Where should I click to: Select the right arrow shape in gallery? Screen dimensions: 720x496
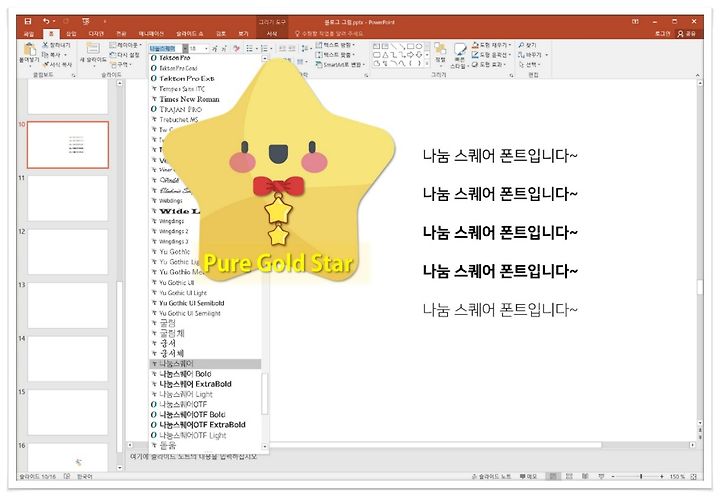[x=411, y=55]
